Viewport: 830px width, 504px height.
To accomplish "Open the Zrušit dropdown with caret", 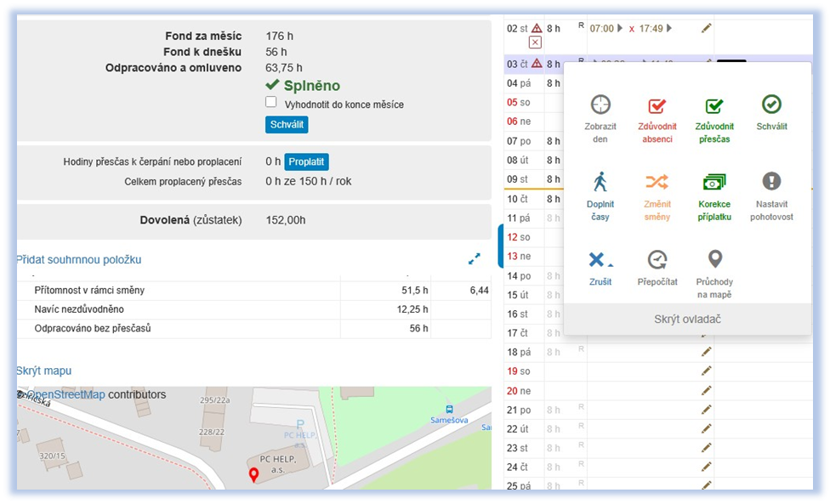I will tap(600, 260).
